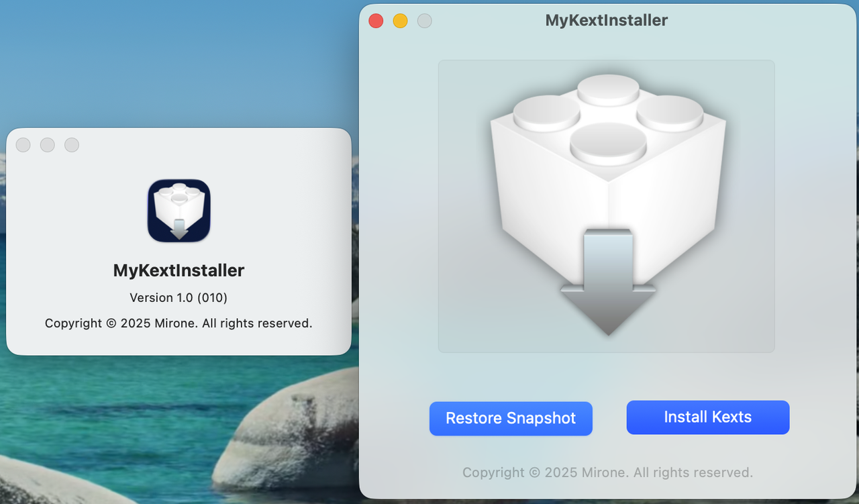Screen dimensions: 859x504
Task: Click the MyKextInstaller title bar text
Action: [x=607, y=20]
